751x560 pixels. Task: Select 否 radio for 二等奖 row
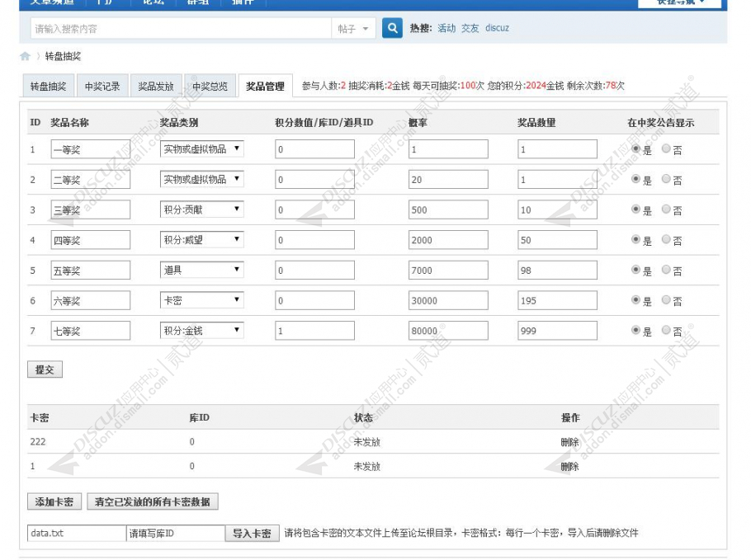click(x=666, y=179)
